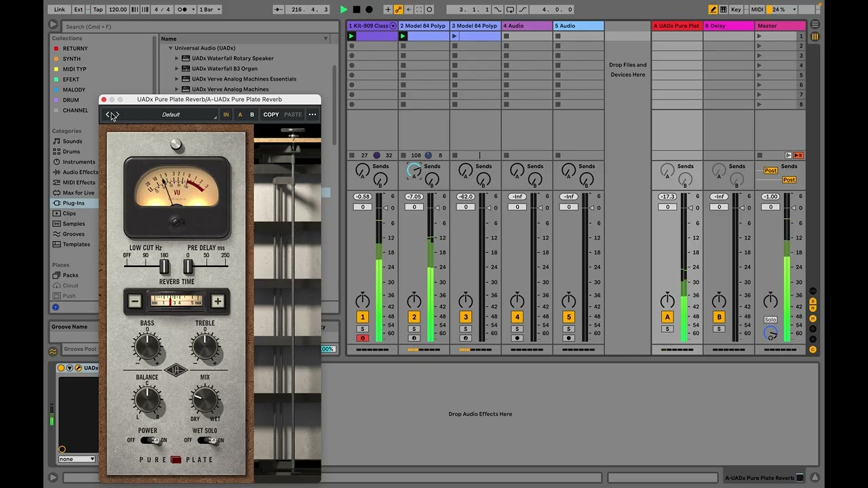Click the browser preview play button

point(56,307)
